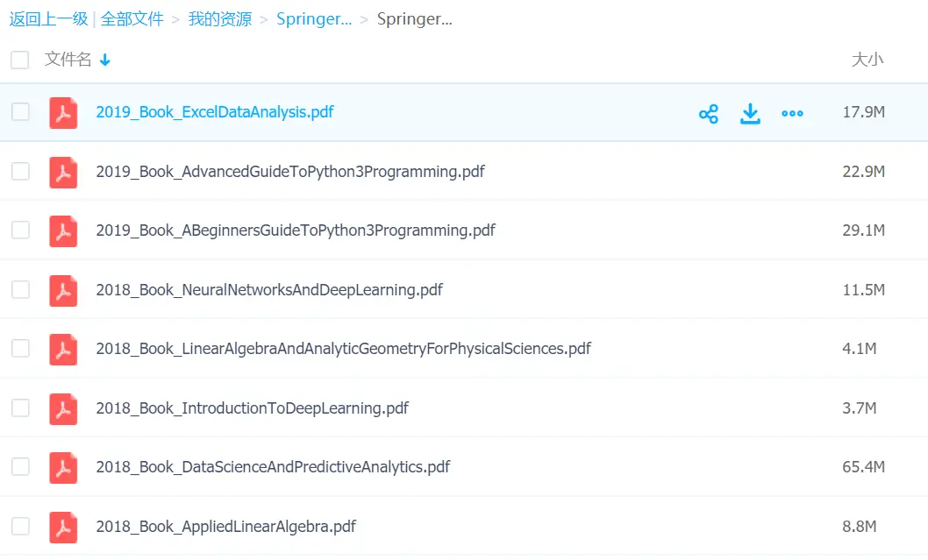Screen dimensions: 928x560
Task: Open more options for ExcelDataAnalysis.pdf
Action: [x=792, y=114]
